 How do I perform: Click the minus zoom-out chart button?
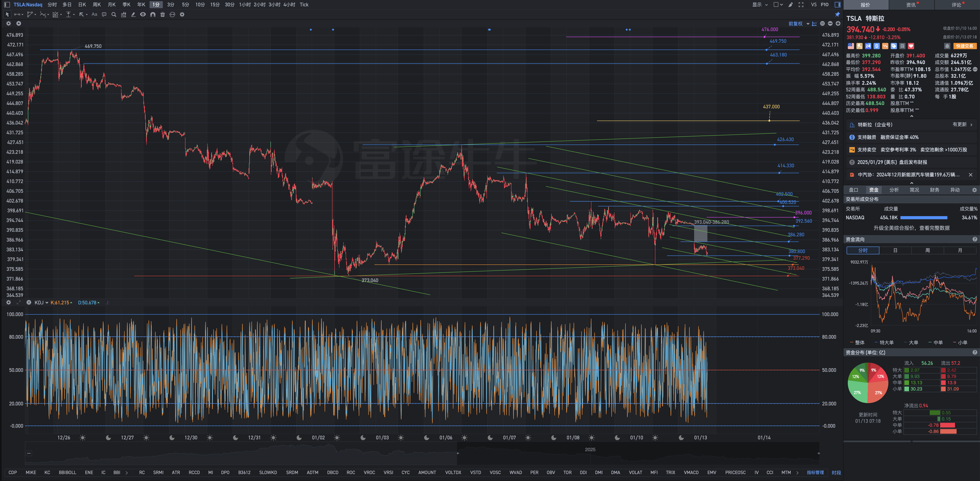(x=830, y=24)
